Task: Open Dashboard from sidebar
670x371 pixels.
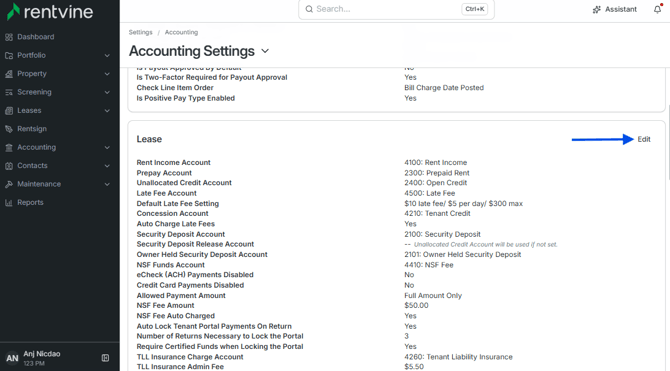Action: pos(36,37)
